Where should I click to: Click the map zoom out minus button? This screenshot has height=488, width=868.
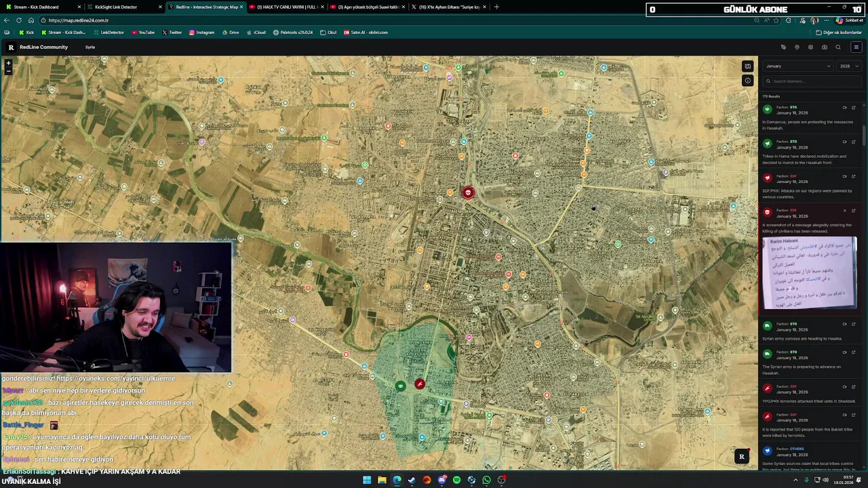click(8, 70)
